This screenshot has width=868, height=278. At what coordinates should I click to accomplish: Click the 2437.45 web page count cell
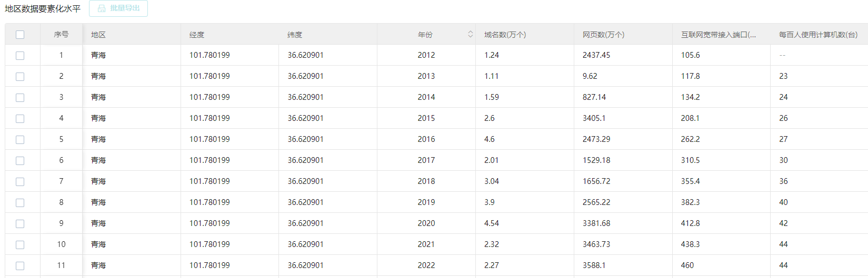596,55
